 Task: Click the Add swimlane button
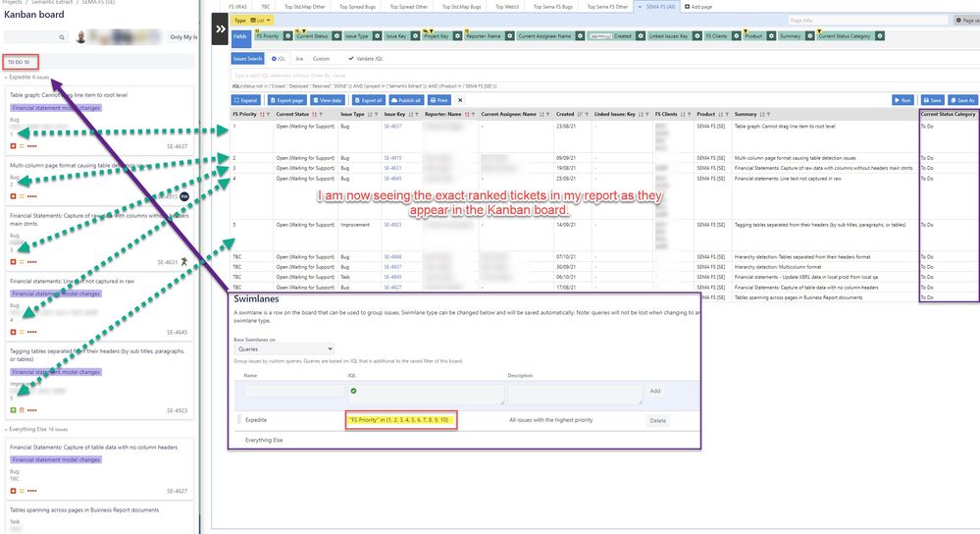(654, 391)
